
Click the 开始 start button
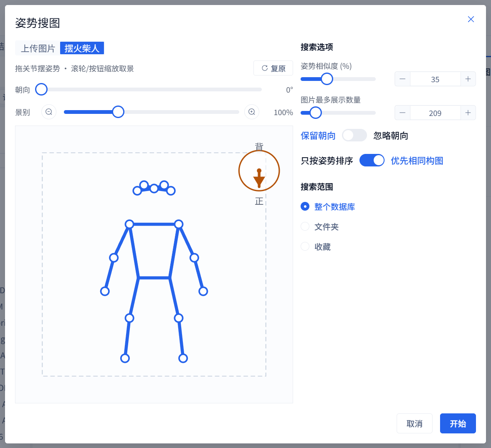point(458,424)
